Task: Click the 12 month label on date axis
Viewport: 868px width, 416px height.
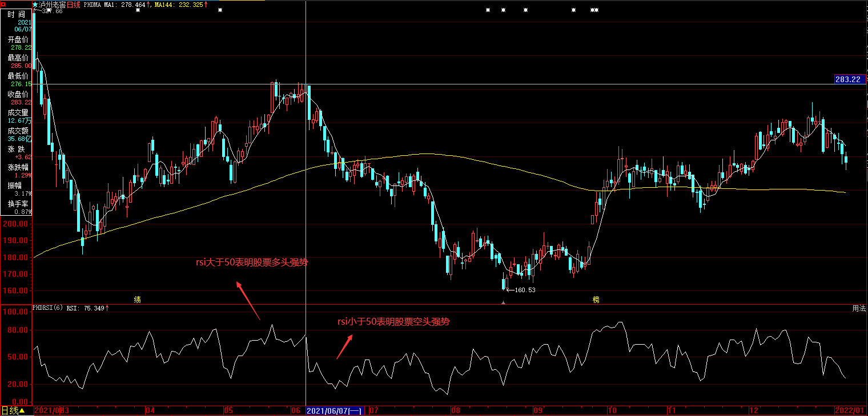Action: [x=754, y=410]
